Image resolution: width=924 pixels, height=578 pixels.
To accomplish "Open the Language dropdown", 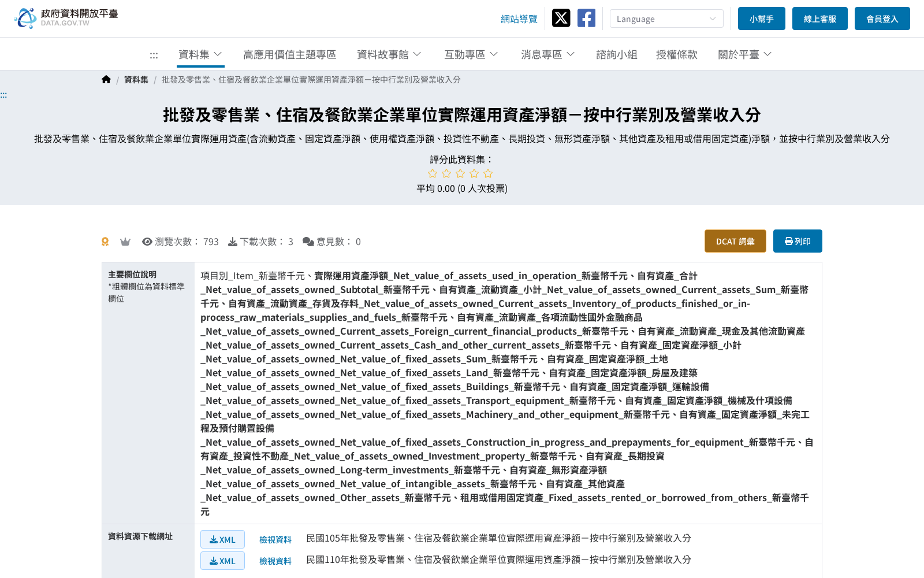I will coord(666,18).
